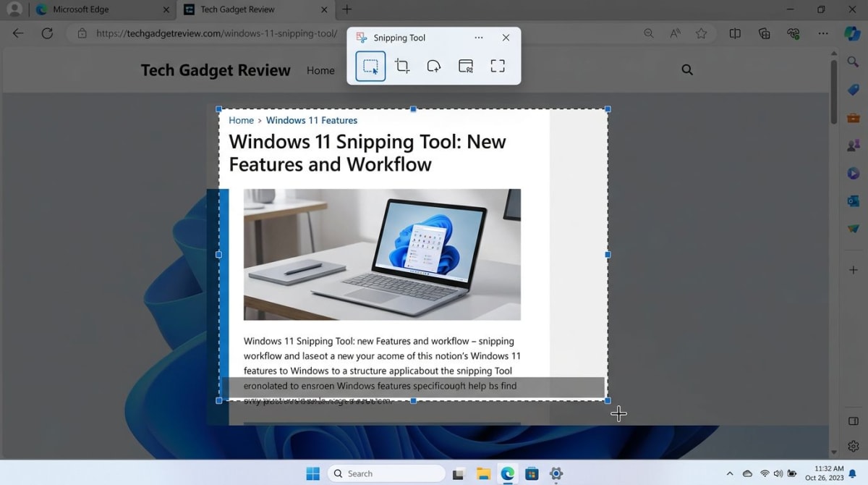Click scrollbar up arrow
868x485 pixels.
833,54
